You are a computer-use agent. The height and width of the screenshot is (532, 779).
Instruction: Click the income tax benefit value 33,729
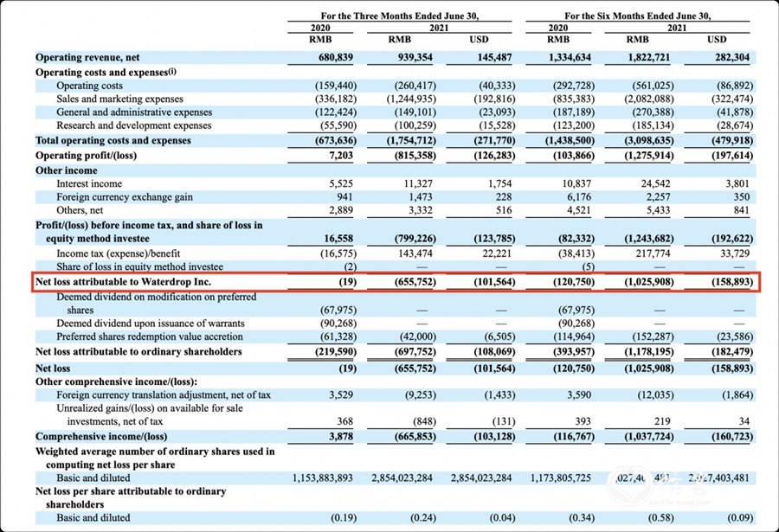point(735,253)
